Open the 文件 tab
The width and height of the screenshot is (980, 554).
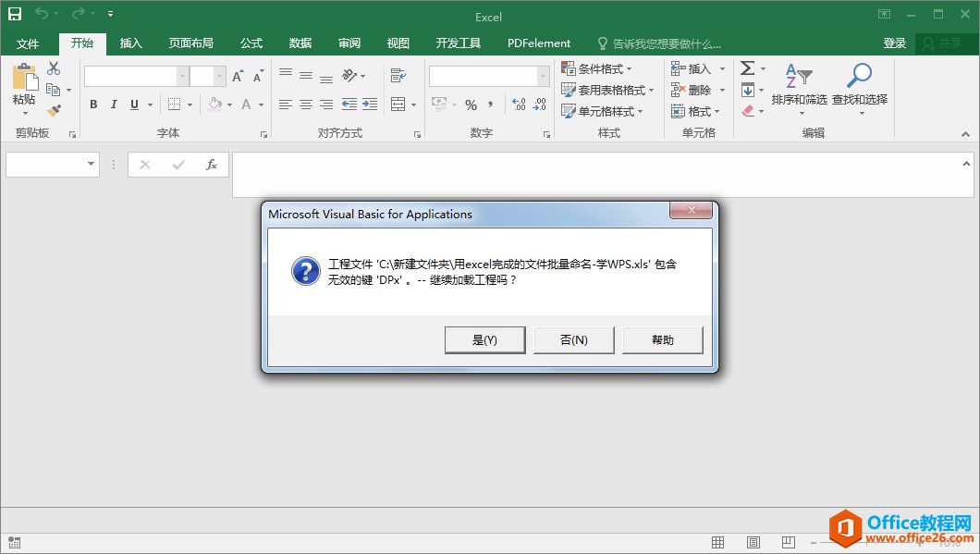(x=28, y=43)
